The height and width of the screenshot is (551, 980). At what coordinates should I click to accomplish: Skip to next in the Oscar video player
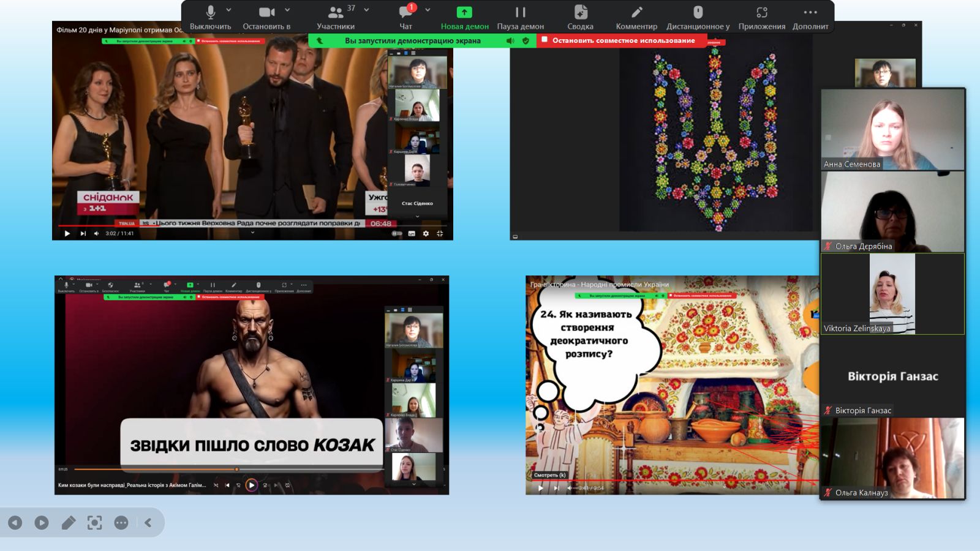(83, 233)
